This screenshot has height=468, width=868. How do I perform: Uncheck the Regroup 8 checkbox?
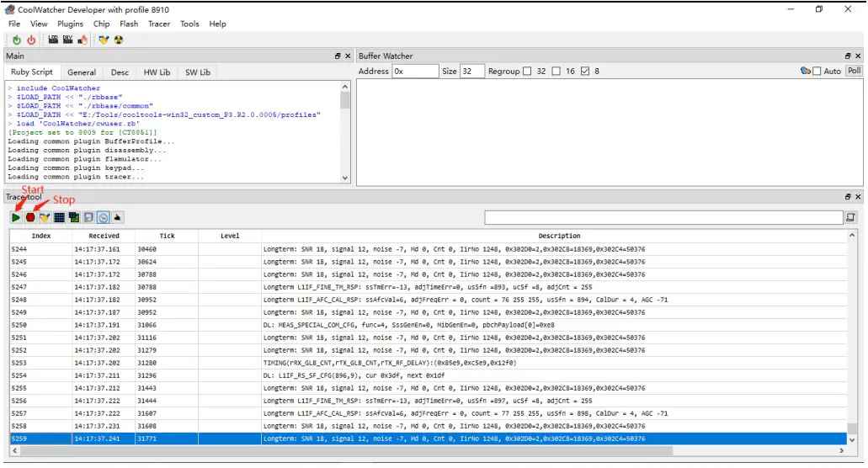pos(585,72)
